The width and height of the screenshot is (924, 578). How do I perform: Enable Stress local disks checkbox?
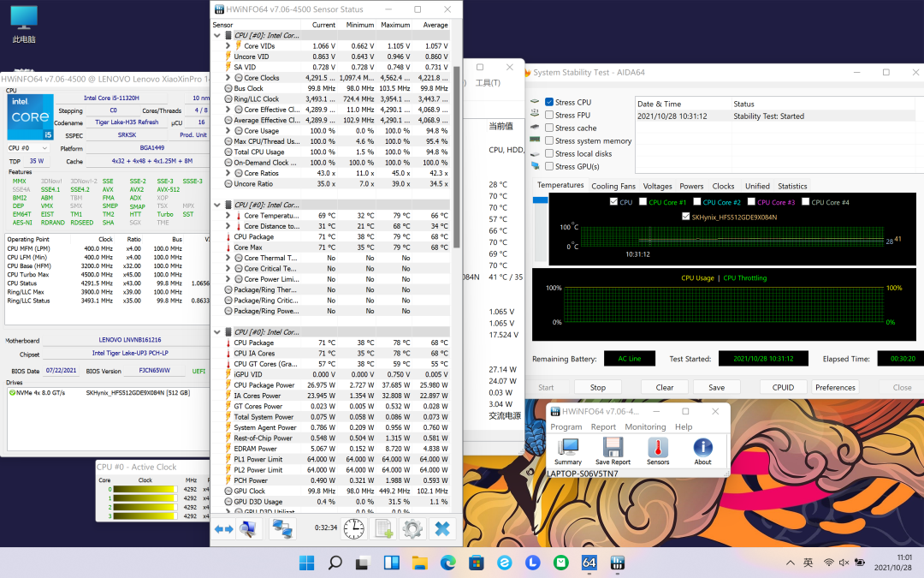(549, 153)
